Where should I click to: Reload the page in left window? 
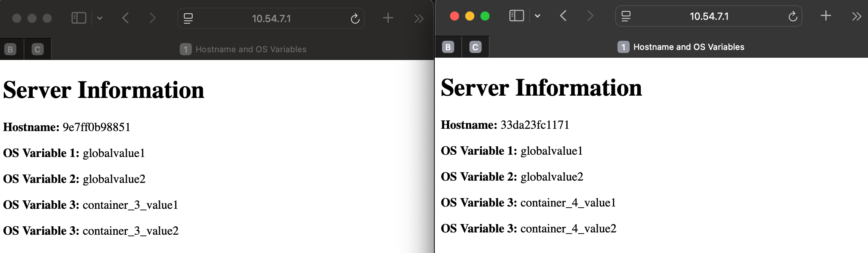[x=355, y=19]
